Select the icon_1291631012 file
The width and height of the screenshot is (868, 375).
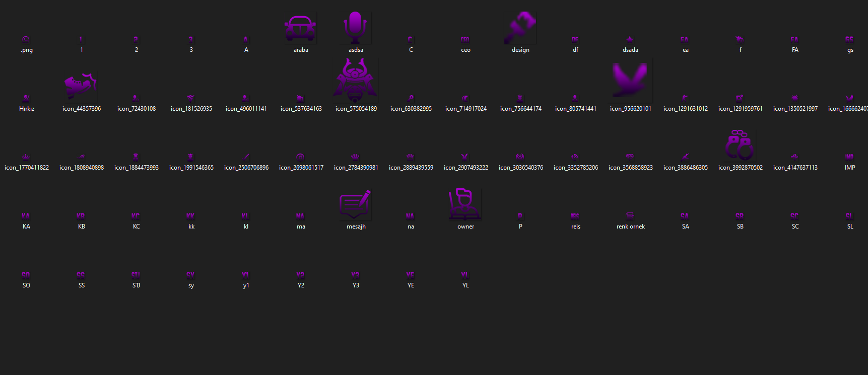685,98
